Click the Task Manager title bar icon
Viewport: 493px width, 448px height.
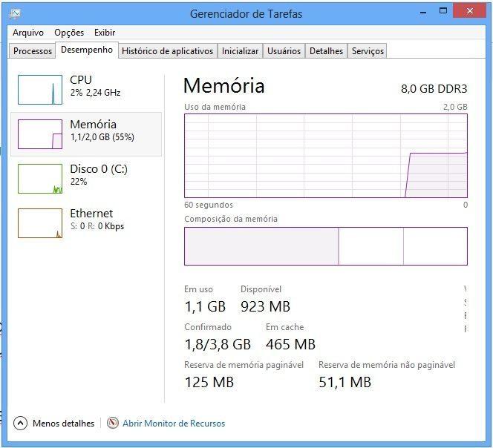click(16, 13)
